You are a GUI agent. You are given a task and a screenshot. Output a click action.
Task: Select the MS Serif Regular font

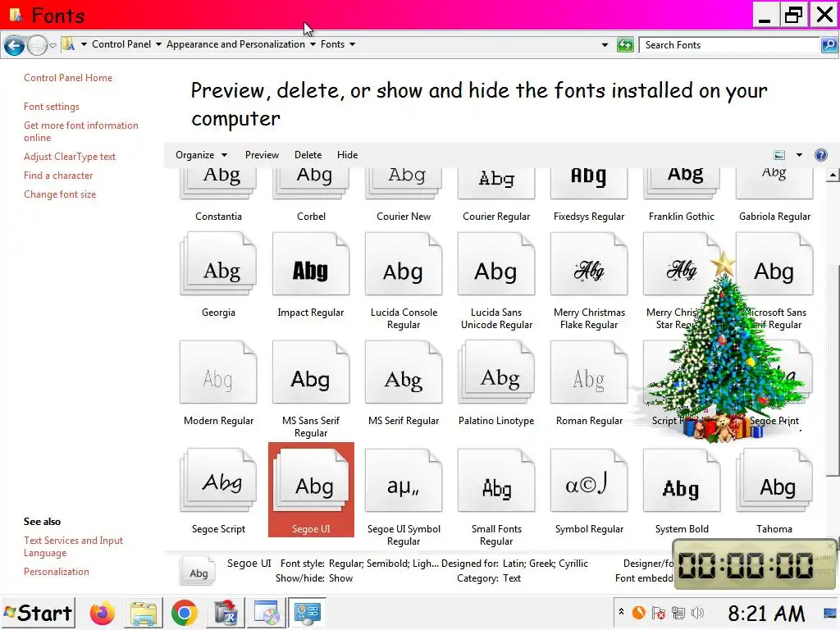click(404, 372)
